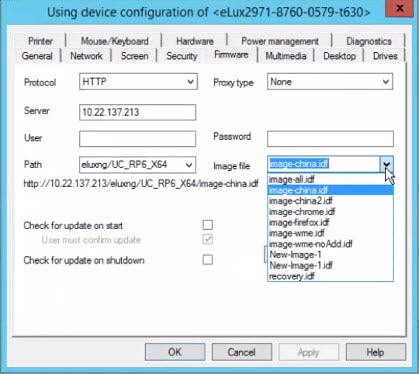Click the OK button
This screenshot has width=419, height=374.
175,352
